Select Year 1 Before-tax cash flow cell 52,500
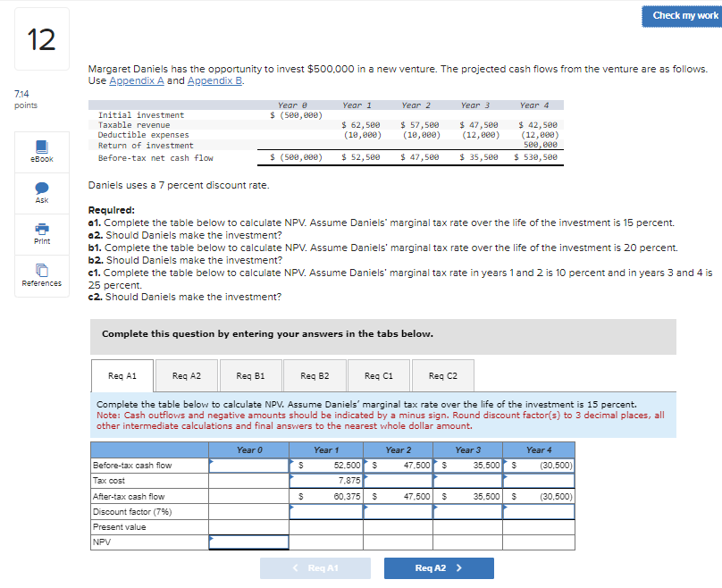Screen dimensions: 722x588 coord(326,465)
